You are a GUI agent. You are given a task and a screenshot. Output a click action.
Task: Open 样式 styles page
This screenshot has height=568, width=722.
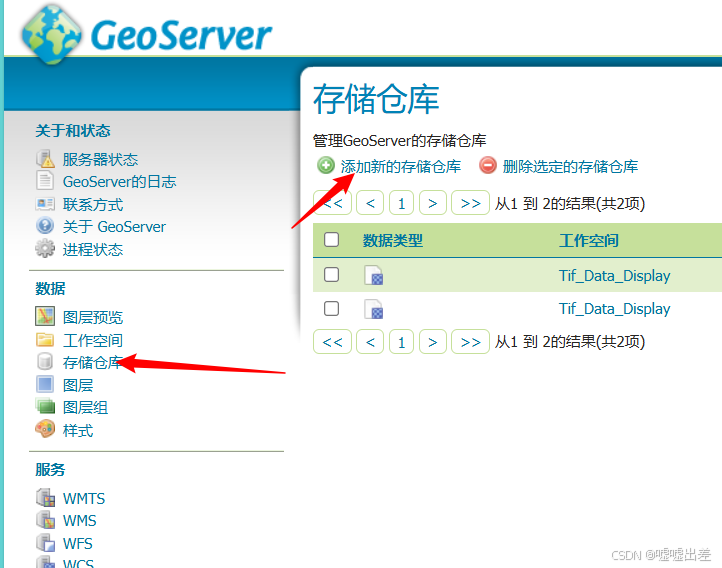[x=78, y=430]
